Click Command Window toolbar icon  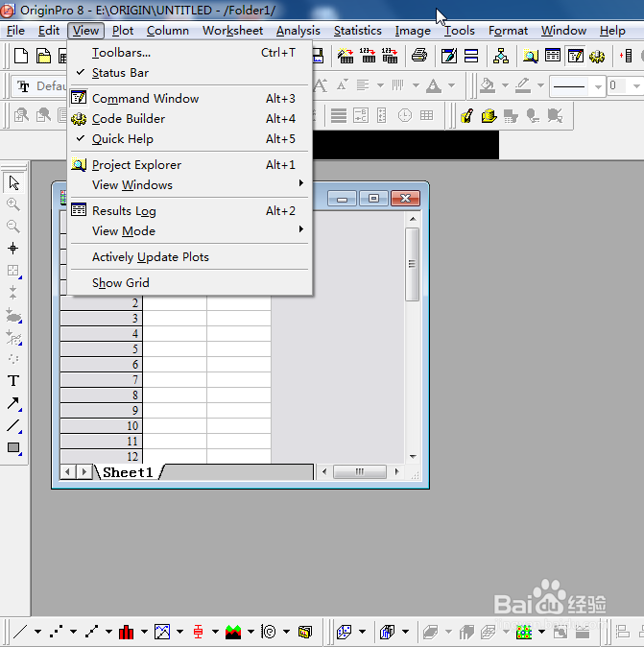[x=575, y=56]
